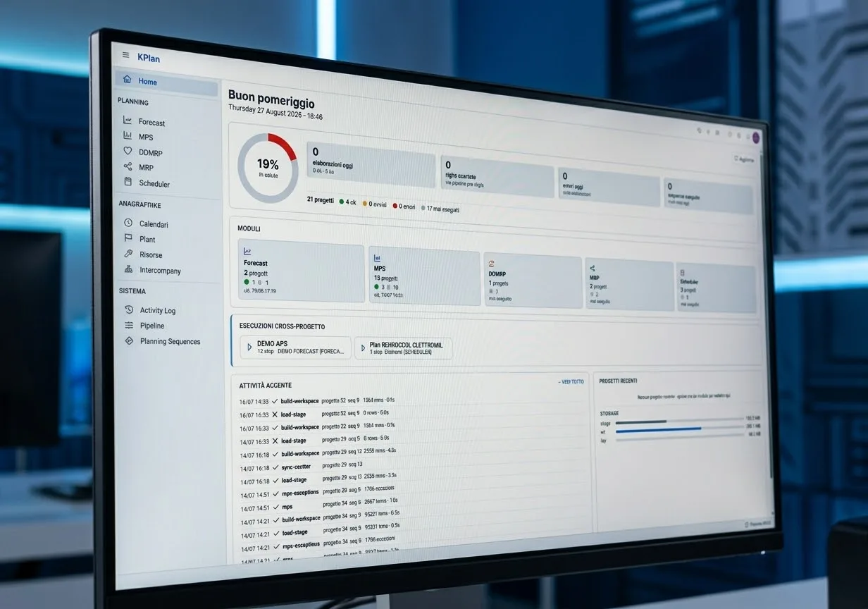Open the elaborazioni oggi stat card
868x609 pixels.
pos(371,164)
